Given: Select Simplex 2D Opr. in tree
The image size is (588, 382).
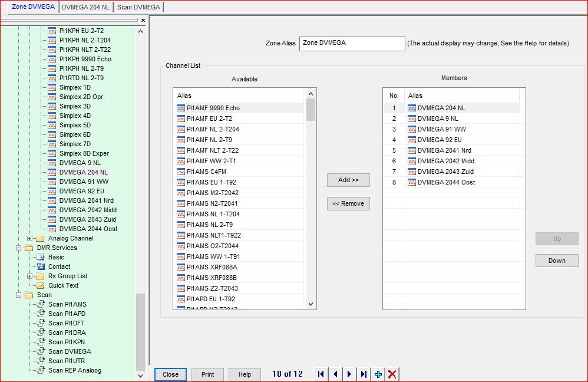Looking at the screenshot, I should tap(82, 97).
